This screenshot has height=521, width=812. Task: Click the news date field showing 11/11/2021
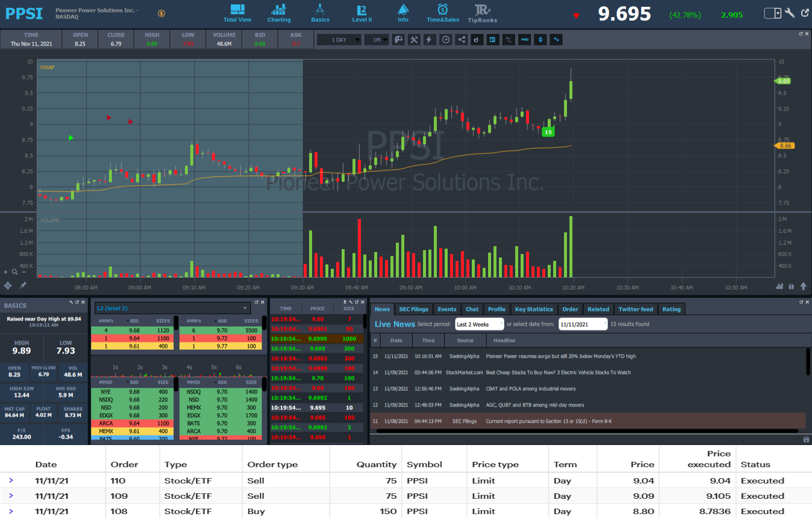click(582, 324)
